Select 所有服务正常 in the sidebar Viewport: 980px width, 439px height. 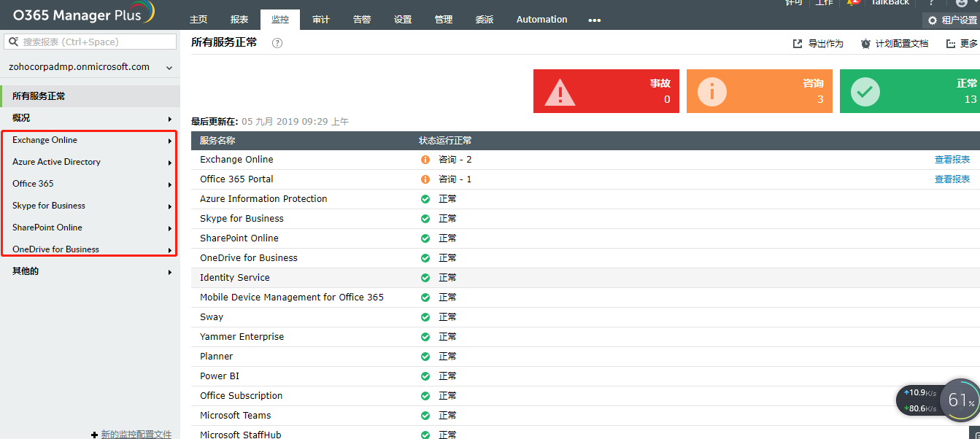click(x=90, y=96)
